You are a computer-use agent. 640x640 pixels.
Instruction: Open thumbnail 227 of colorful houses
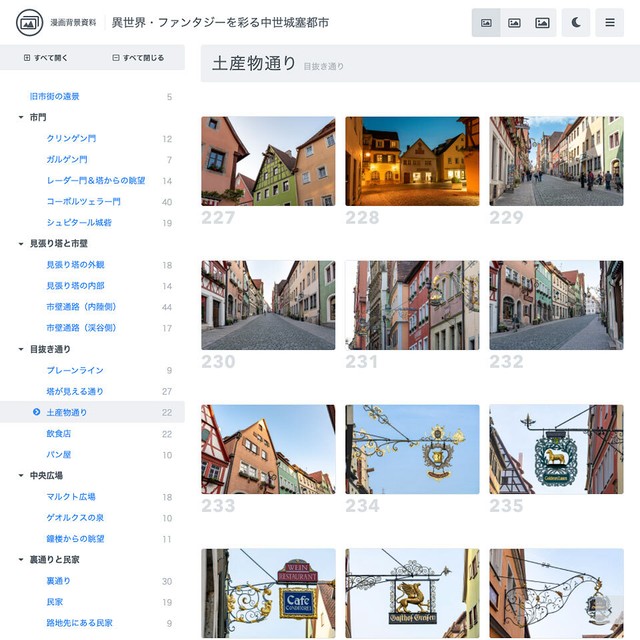tap(268, 161)
